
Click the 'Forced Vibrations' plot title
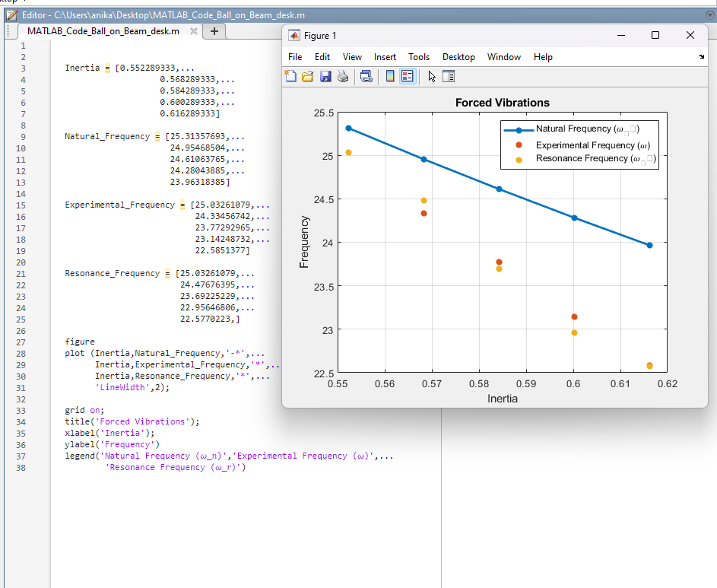click(502, 103)
